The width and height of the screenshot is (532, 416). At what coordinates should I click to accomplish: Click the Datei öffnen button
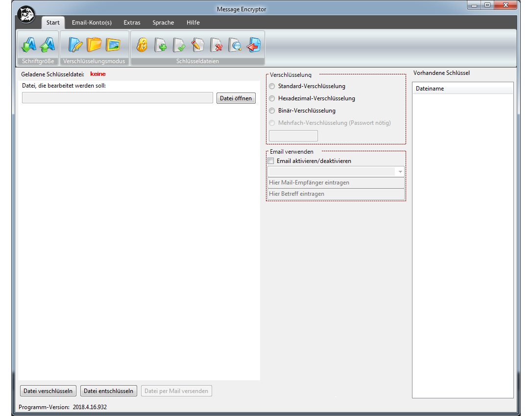click(236, 98)
